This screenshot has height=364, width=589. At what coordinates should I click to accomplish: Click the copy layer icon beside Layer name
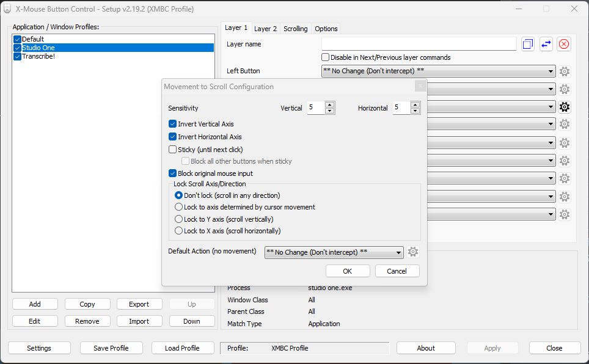527,44
